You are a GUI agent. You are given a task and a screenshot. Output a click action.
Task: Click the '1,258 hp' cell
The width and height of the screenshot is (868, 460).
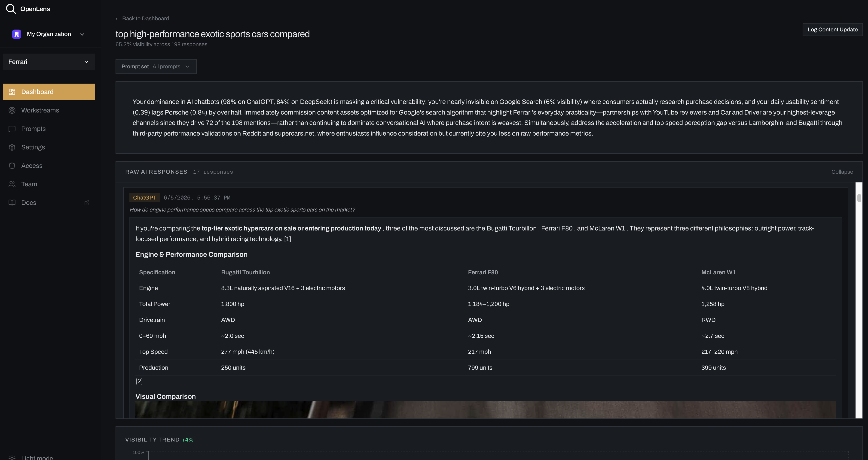tap(713, 304)
